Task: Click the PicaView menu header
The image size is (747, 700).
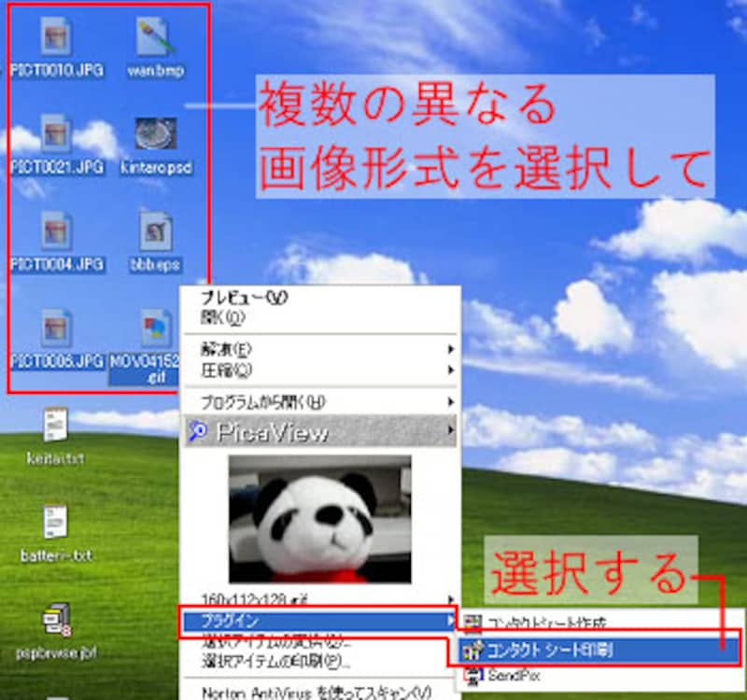Action: (319, 431)
